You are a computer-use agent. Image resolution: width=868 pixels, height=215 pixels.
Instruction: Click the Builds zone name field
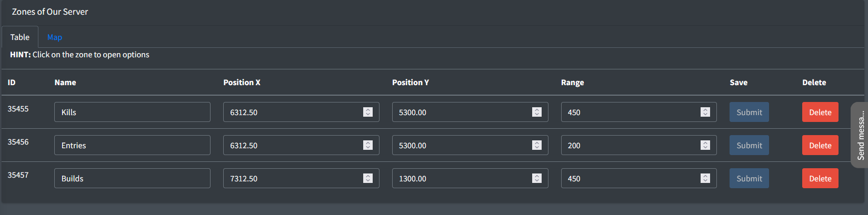(x=132, y=178)
